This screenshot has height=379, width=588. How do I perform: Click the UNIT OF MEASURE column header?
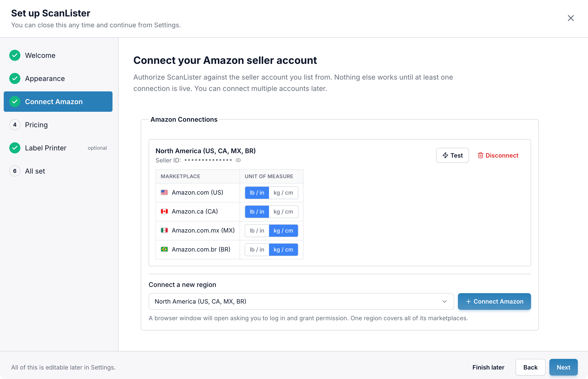coord(269,176)
